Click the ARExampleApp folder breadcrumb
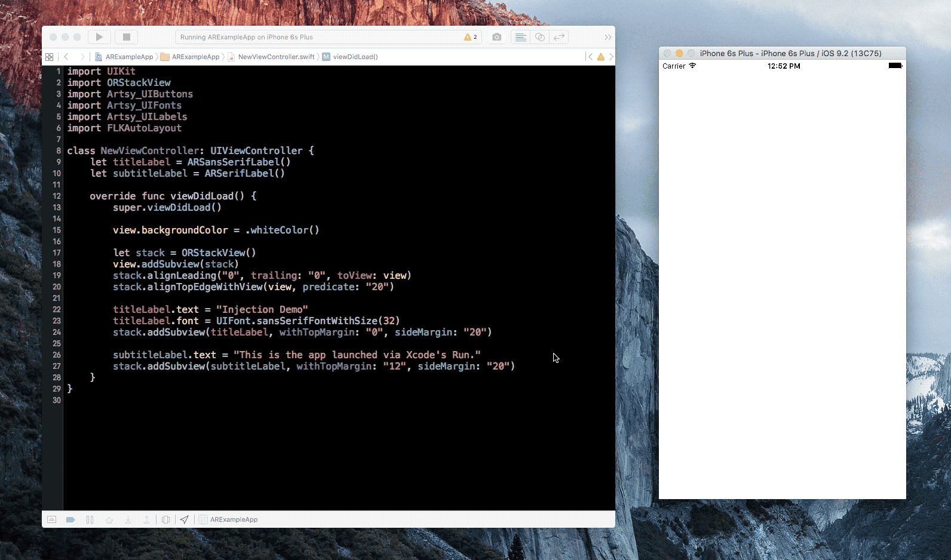The width and height of the screenshot is (951, 560). click(195, 57)
